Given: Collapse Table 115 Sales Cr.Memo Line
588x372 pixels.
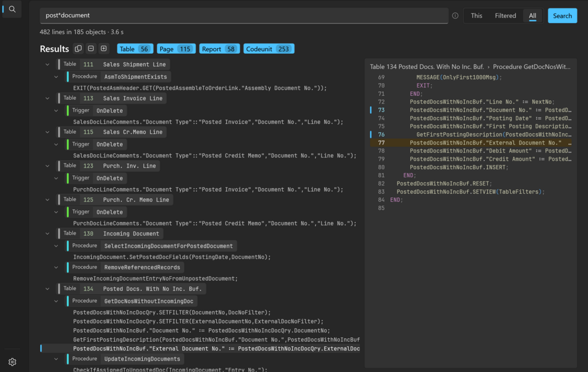Looking at the screenshot, I should tap(48, 132).
